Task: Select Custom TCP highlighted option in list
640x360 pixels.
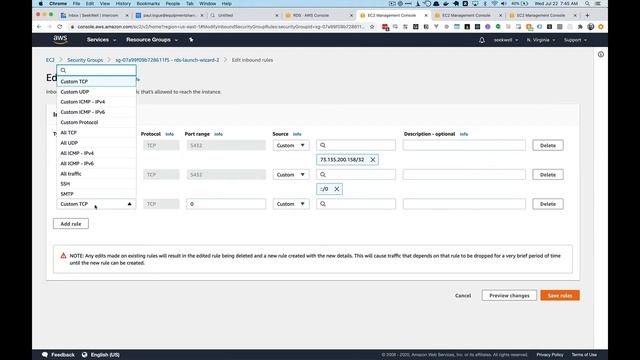Action: tap(96, 81)
